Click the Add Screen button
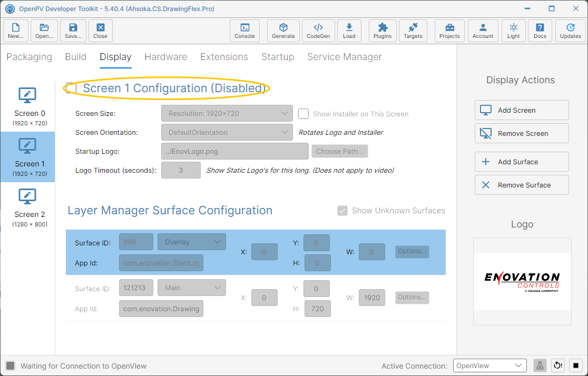 522,110
